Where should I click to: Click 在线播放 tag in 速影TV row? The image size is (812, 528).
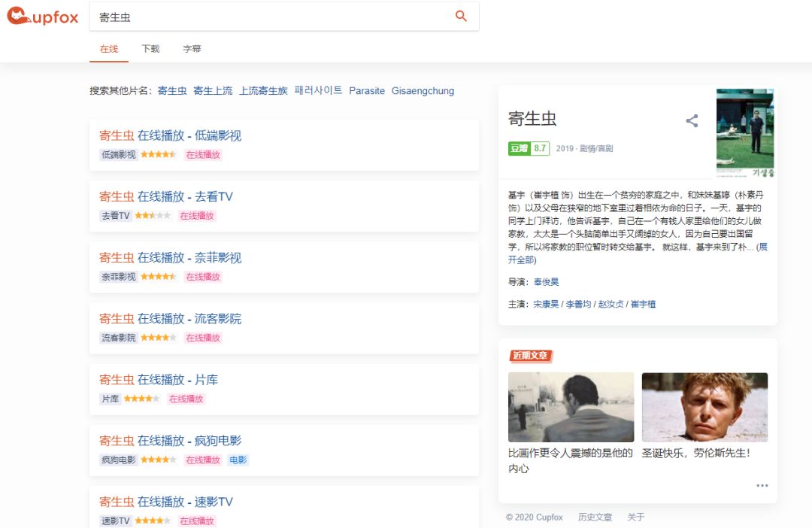click(197, 520)
